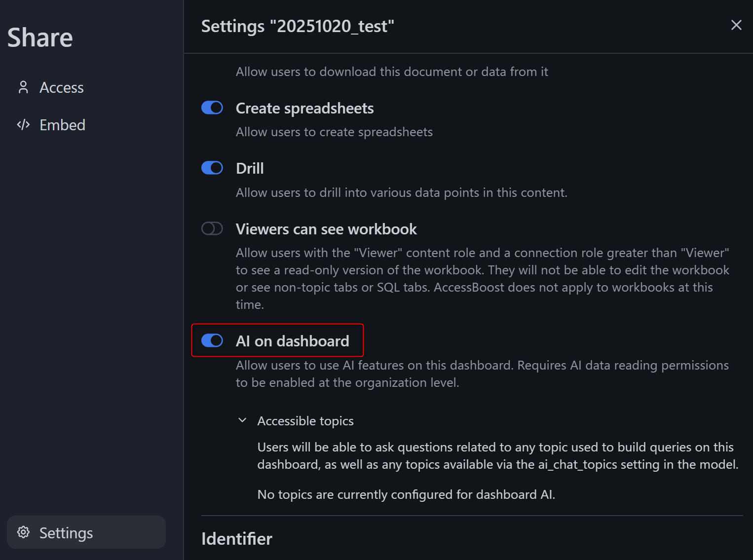The image size is (753, 560).
Task: Go to the Embed section label
Action: point(62,125)
